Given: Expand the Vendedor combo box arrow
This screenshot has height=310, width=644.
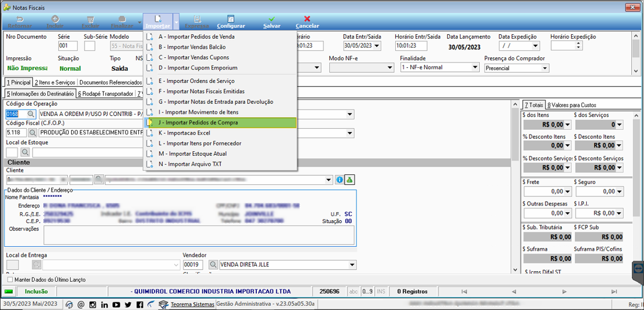Looking at the screenshot, I should tap(352, 264).
